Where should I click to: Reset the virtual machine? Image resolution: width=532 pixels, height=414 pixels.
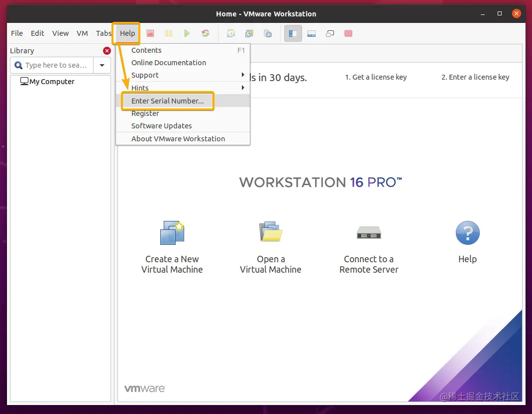tap(206, 33)
